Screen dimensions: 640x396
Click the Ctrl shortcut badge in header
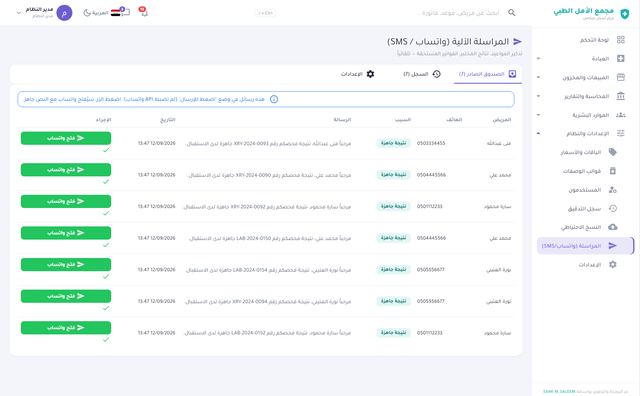[266, 13]
